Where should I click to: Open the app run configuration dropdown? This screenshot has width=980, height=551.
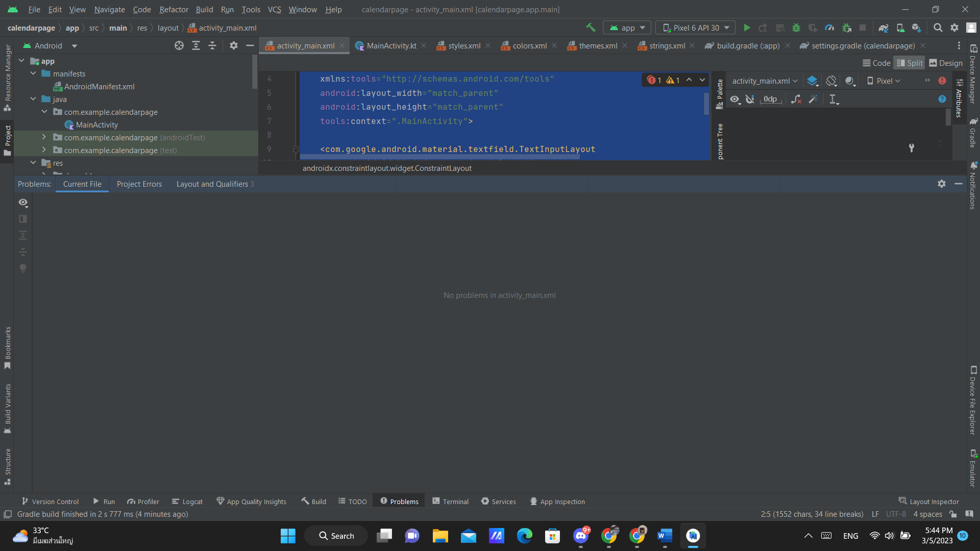point(627,28)
